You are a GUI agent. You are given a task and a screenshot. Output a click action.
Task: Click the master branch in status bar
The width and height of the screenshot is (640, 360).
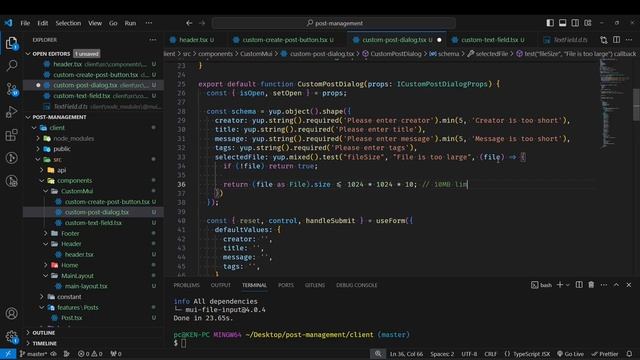pos(33,354)
